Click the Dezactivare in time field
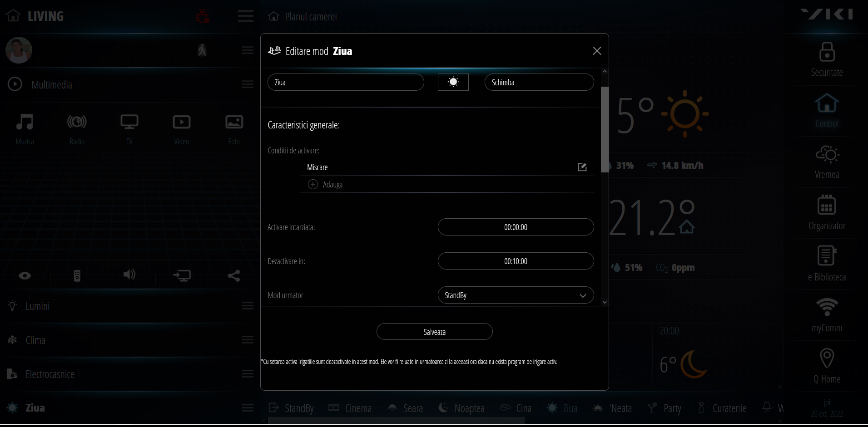 point(516,261)
